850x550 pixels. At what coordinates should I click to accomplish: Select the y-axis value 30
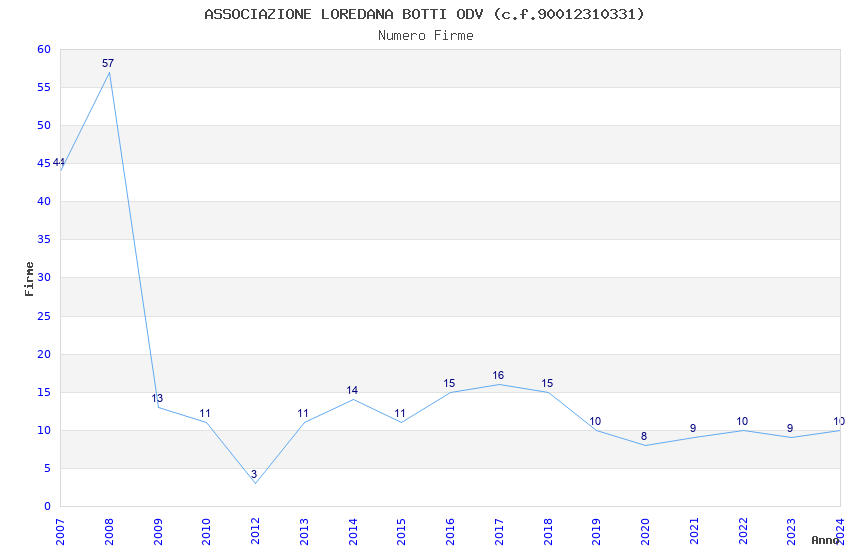click(44, 277)
